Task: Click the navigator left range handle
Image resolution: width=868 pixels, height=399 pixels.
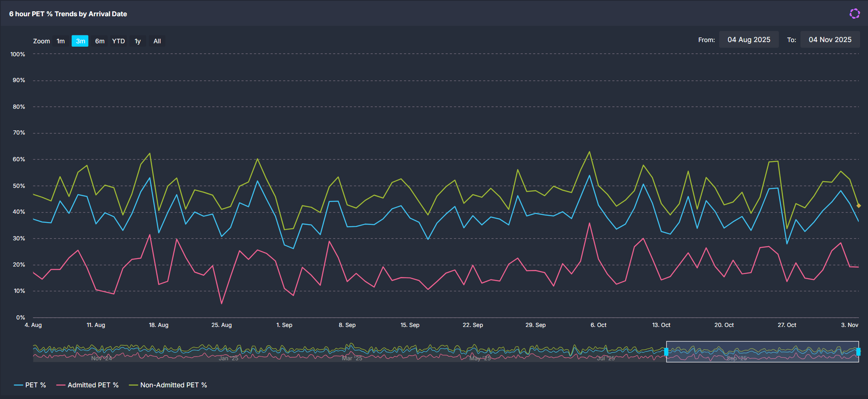Action: [666, 352]
